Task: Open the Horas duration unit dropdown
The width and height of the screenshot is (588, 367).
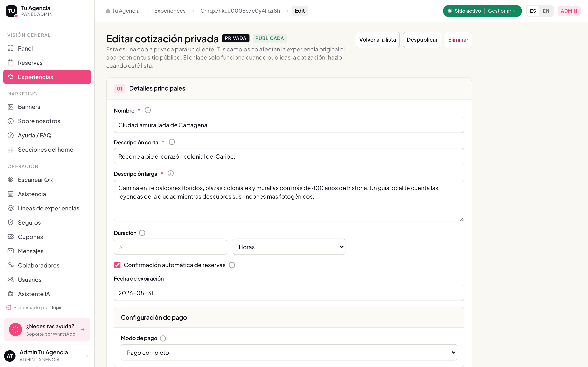Action: pyautogui.click(x=289, y=247)
